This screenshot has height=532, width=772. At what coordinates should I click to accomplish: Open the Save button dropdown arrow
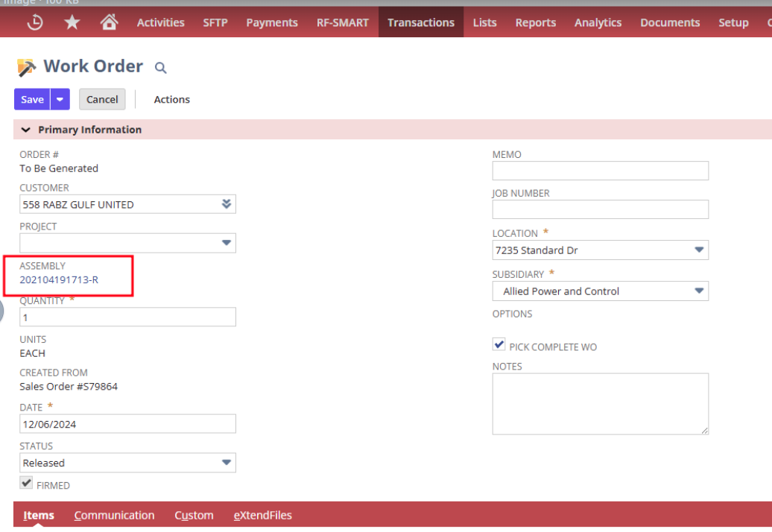tap(60, 99)
